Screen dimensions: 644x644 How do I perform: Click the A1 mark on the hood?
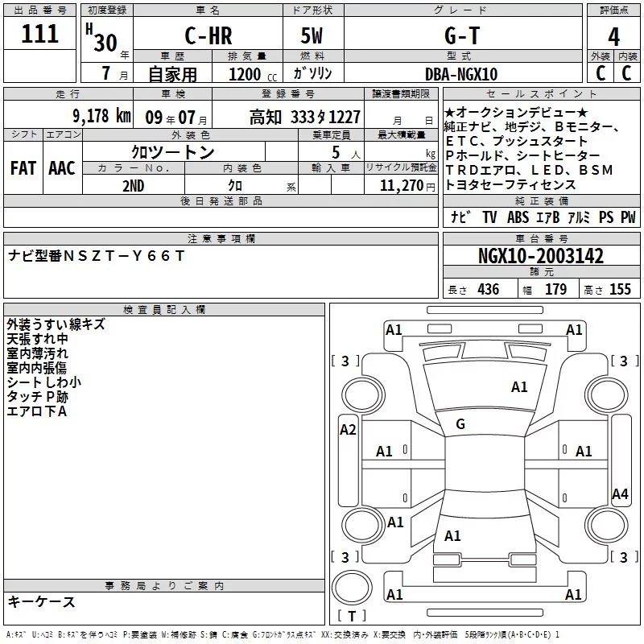(x=519, y=386)
